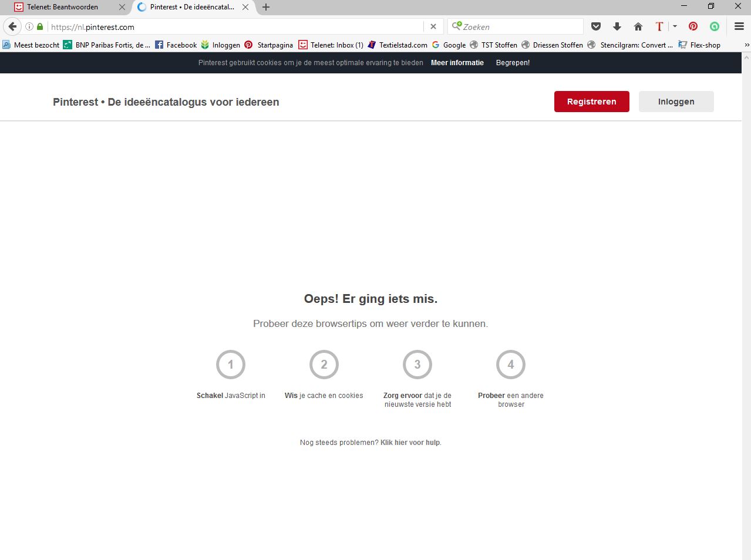Screen dimensions: 751x560
Task: Open the Stencilgram: Convert bookmark
Action: [x=630, y=45]
